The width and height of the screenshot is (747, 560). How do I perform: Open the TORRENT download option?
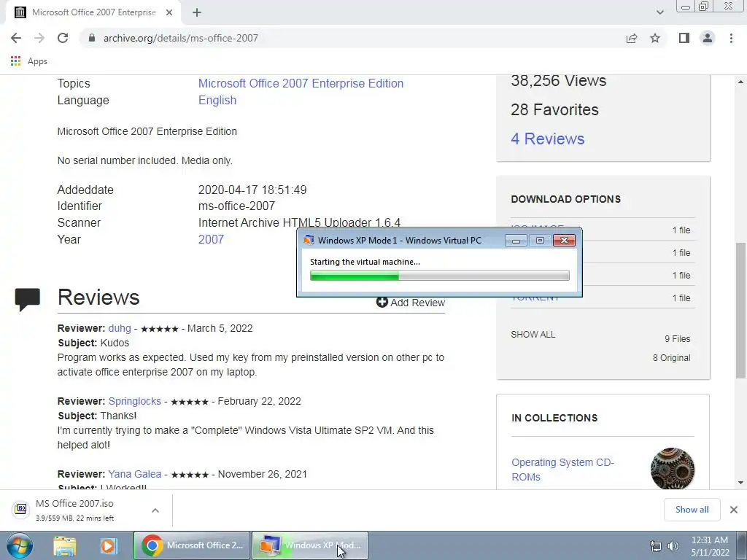tap(535, 298)
